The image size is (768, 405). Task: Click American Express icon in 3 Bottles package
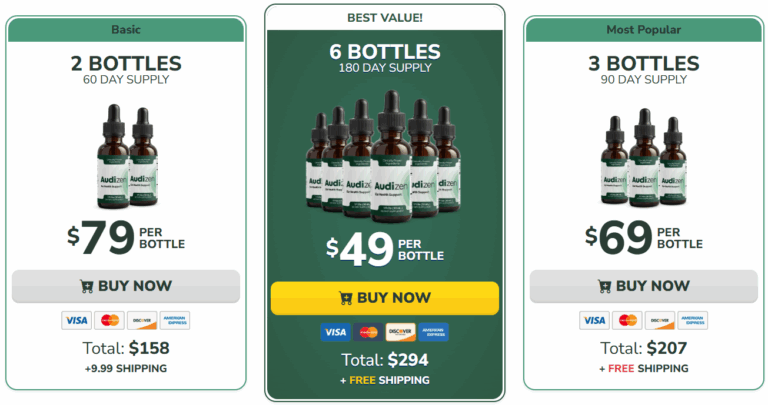coord(693,320)
